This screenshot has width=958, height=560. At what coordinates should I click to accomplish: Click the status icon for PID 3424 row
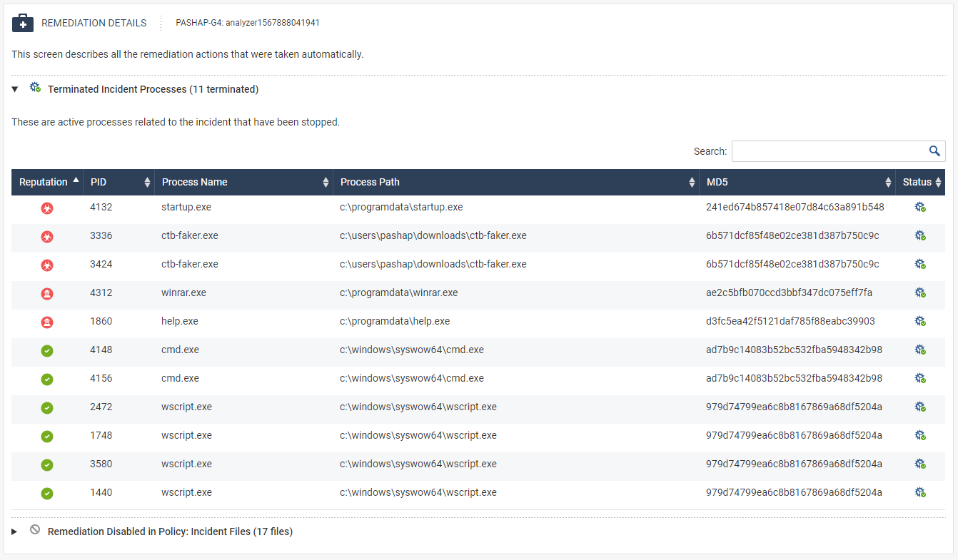point(920,265)
